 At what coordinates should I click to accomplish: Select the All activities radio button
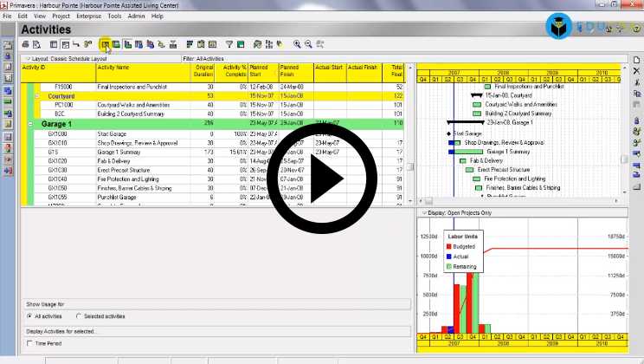[x=29, y=316]
